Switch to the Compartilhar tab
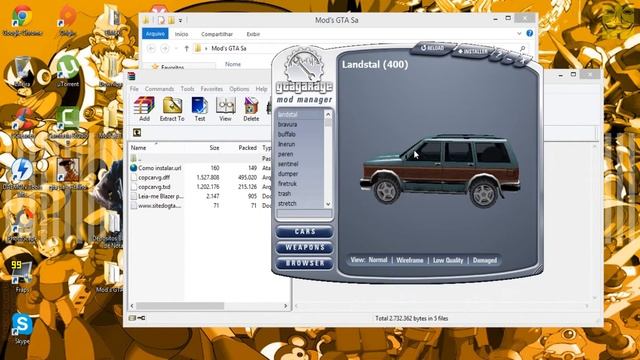 click(217, 34)
